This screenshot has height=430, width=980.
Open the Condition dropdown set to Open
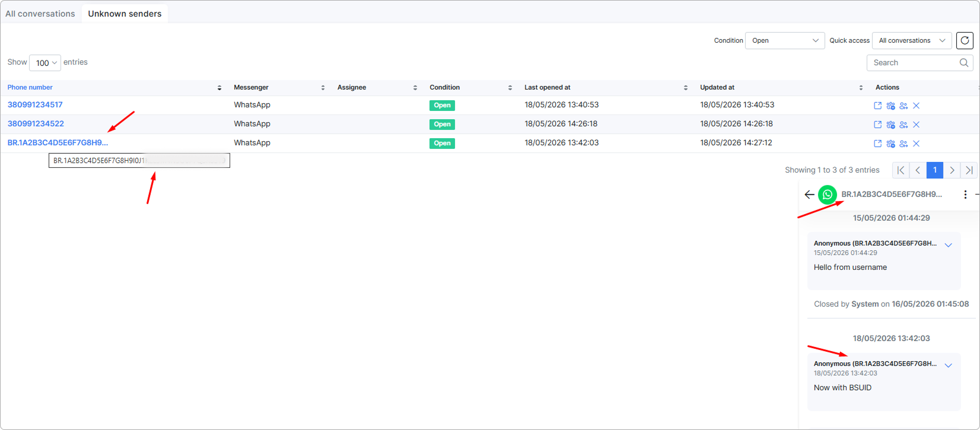pos(785,40)
